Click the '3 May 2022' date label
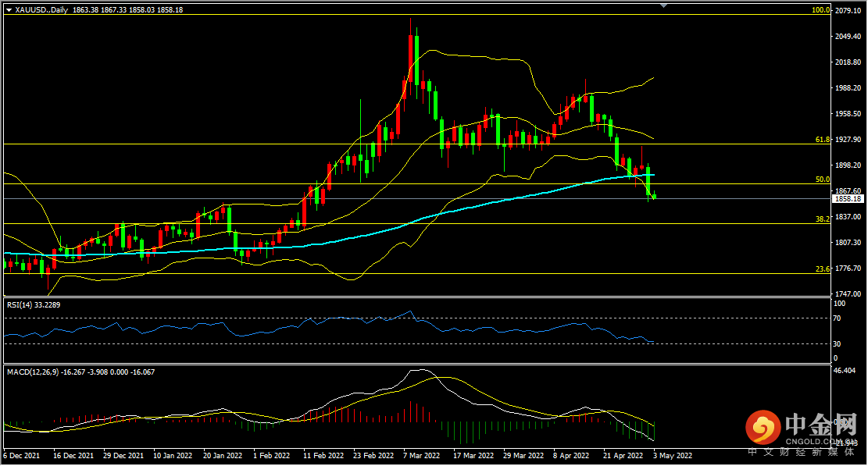Screen dimensions: 868x466 (673, 456)
